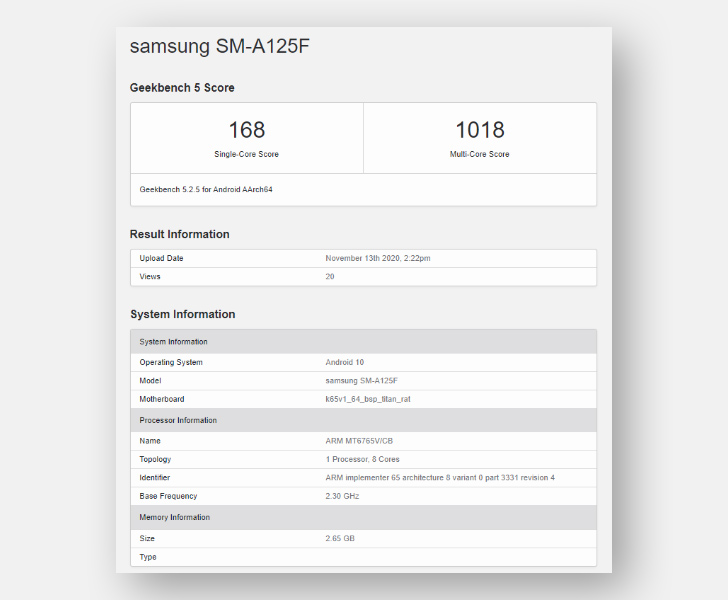The height and width of the screenshot is (600, 728).
Task: Click the 'Memory Information' table header row
Action: click(x=364, y=517)
